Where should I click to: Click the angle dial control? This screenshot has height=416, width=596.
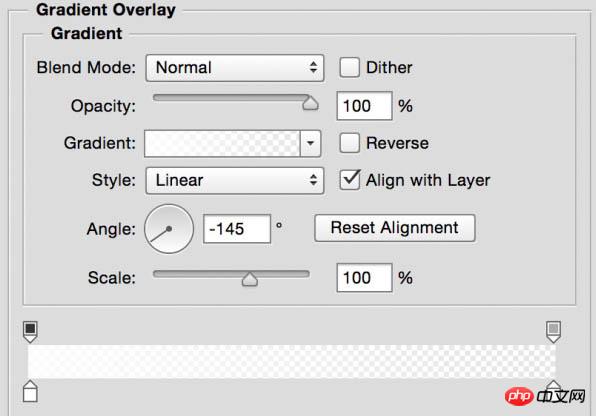(169, 229)
